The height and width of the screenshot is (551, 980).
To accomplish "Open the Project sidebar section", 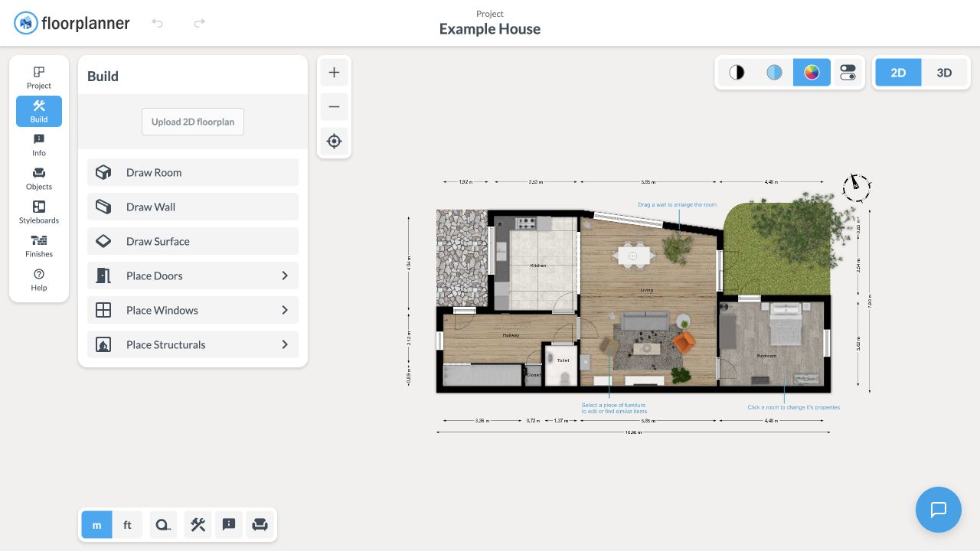I will tap(39, 77).
